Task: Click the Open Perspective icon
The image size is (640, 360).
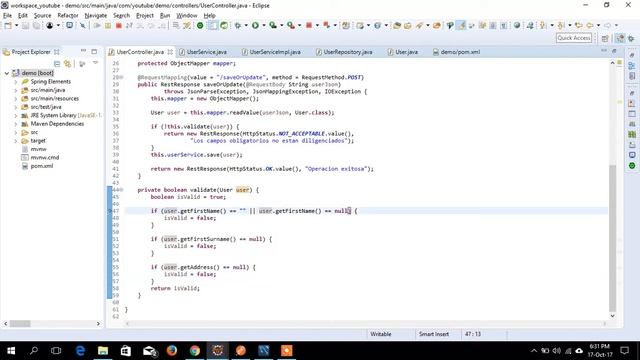Action: (x=605, y=38)
